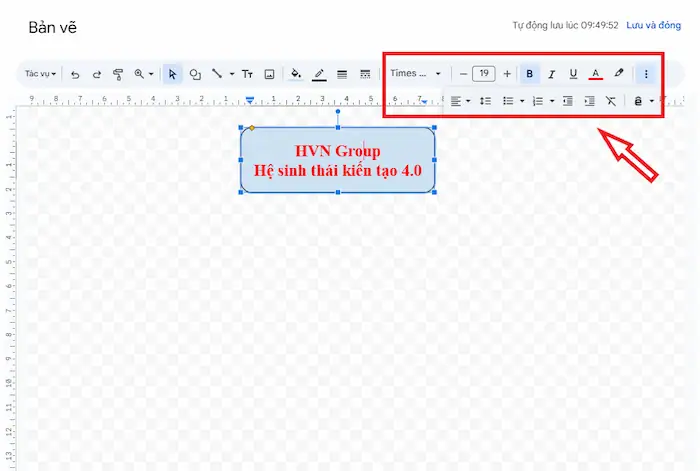Click the clear formatting icon
700x471 pixels.
click(611, 101)
